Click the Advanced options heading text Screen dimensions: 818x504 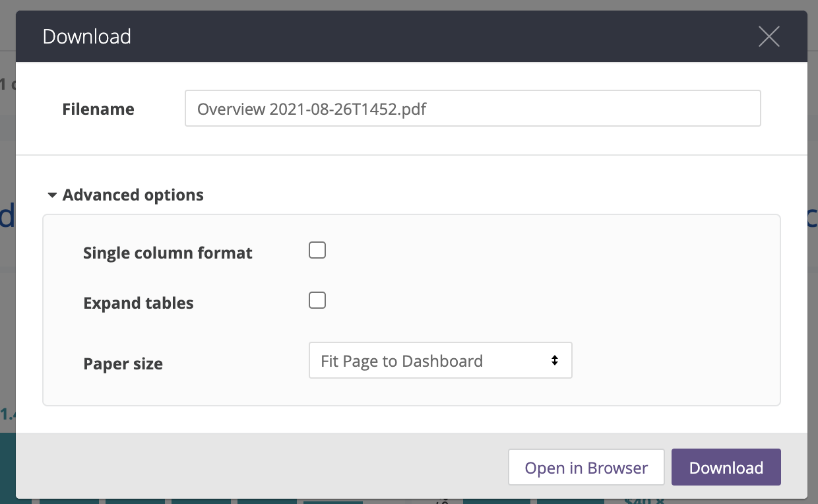(133, 195)
